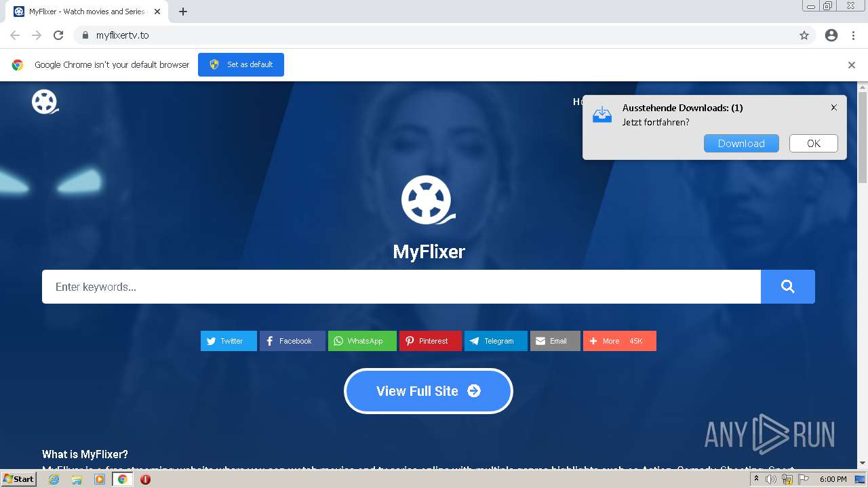
Task: Click Chrome taskbar icon
Action: pyautogui.click(x=123, y=479)
